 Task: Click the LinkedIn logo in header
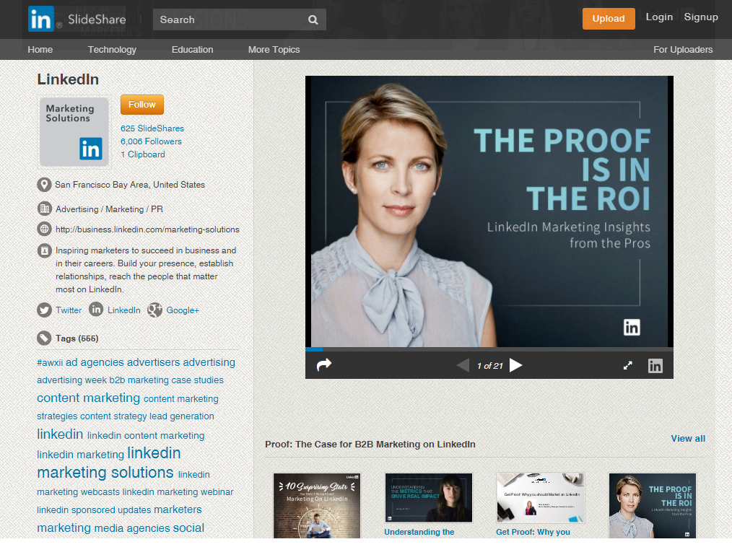point(41,19)
